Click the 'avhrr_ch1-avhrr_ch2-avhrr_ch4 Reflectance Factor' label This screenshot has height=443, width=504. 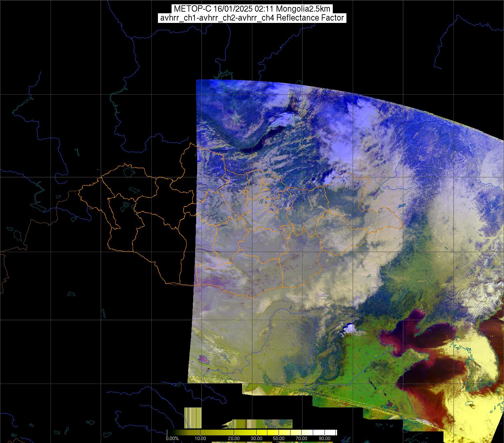[x=252, y=18]
